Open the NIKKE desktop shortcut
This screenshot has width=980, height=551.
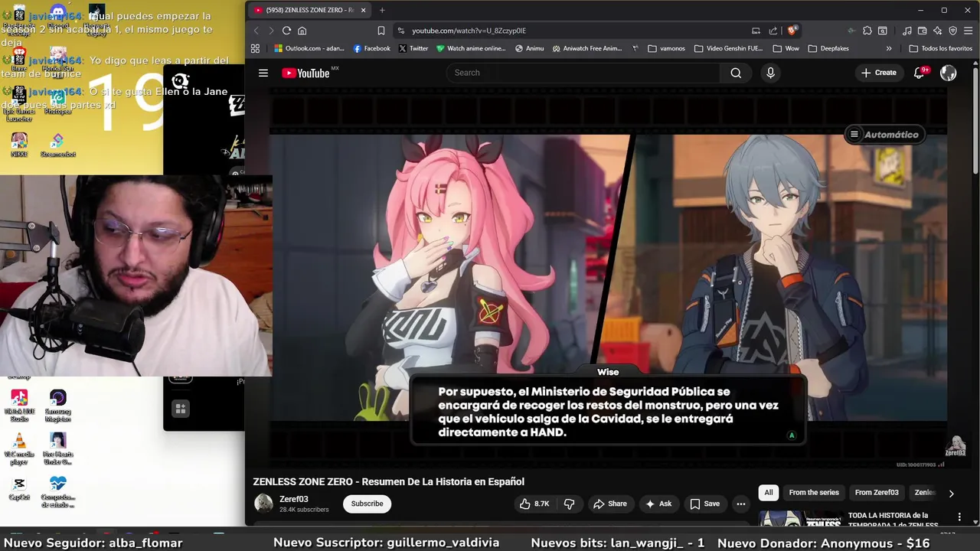click(19, 144)
